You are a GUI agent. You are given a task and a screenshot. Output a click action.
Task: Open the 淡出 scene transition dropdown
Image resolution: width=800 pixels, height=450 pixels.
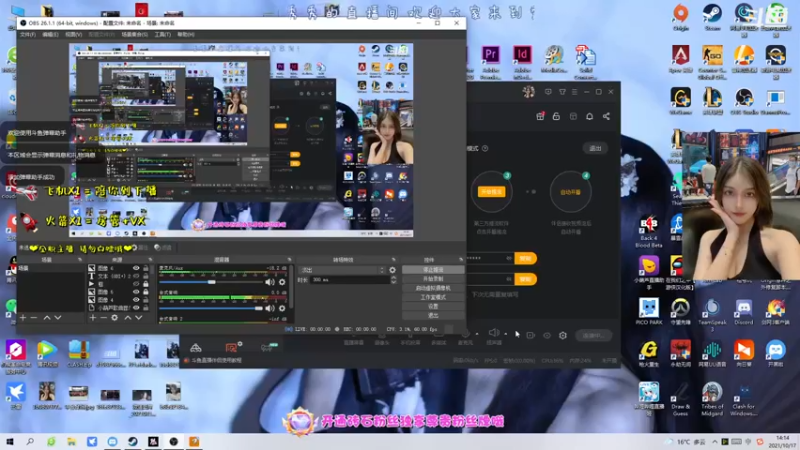341,270
